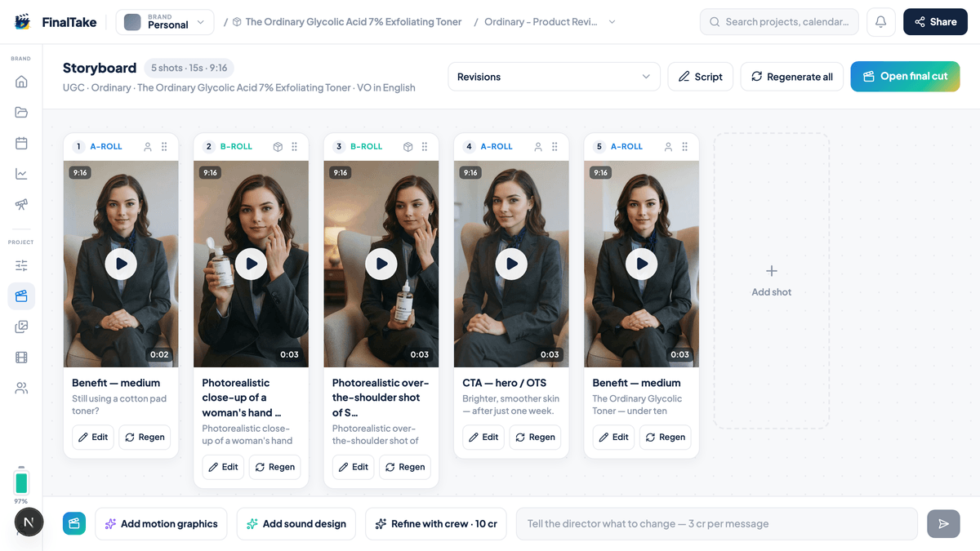Click the product cube icon on shot 3
980x551 pixels.
point(408,147)
